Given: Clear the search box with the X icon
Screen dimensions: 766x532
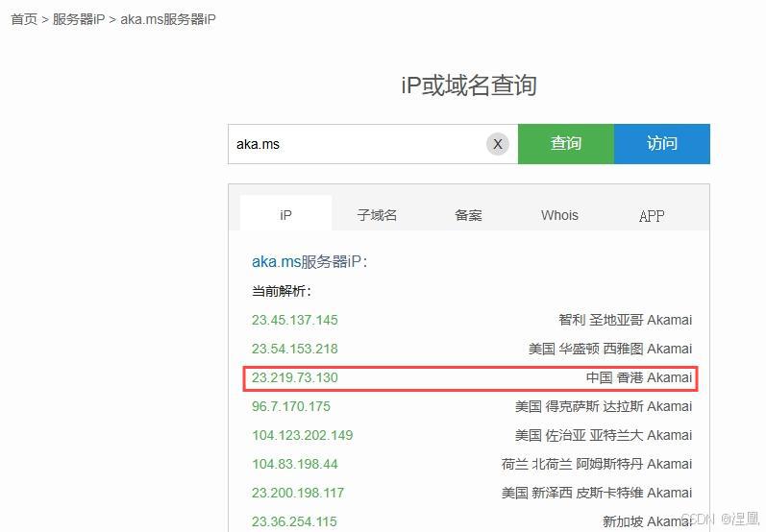Looking at the screenshot, I should [497, 144].
